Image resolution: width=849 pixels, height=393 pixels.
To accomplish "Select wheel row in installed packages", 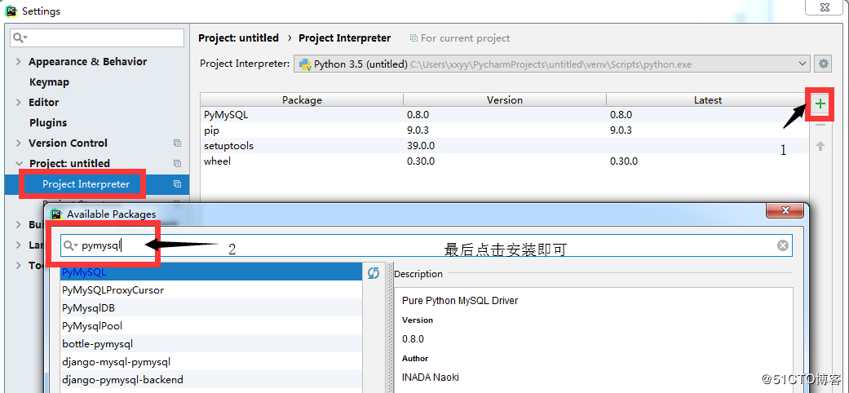I will (505, 161).
